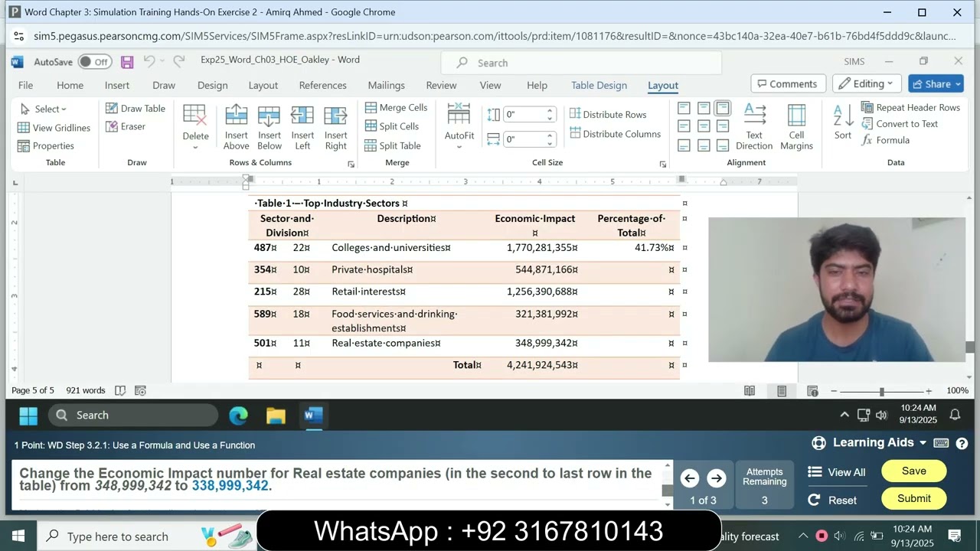This screenshot has height=551, width=980.
Task: Adjust the zoom slider handle
Action: (x=882, y=391)
